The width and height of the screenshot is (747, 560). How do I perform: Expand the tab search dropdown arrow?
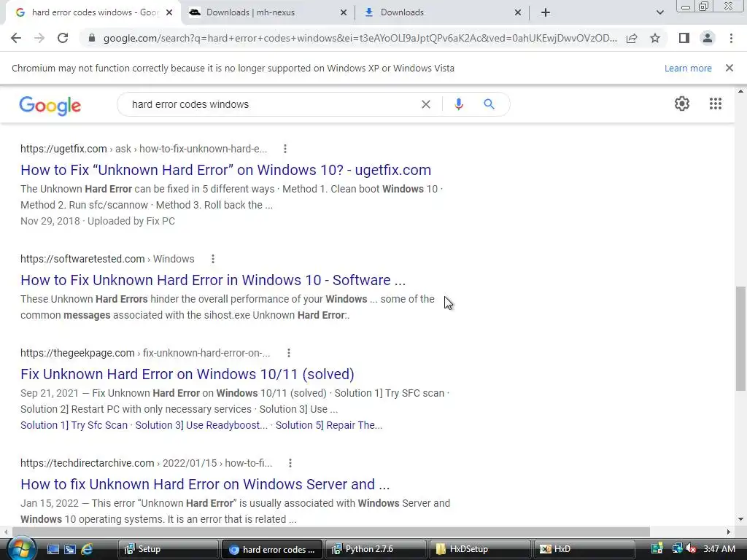(659, 13)
